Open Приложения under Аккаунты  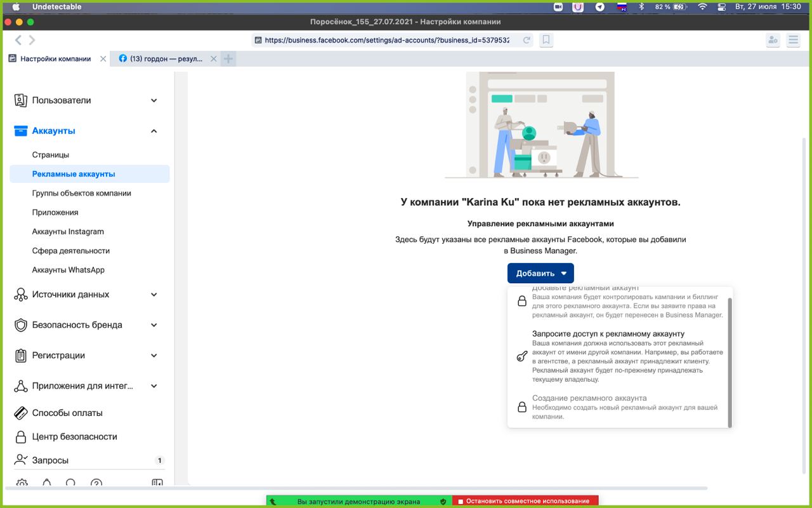coord(55,212)
